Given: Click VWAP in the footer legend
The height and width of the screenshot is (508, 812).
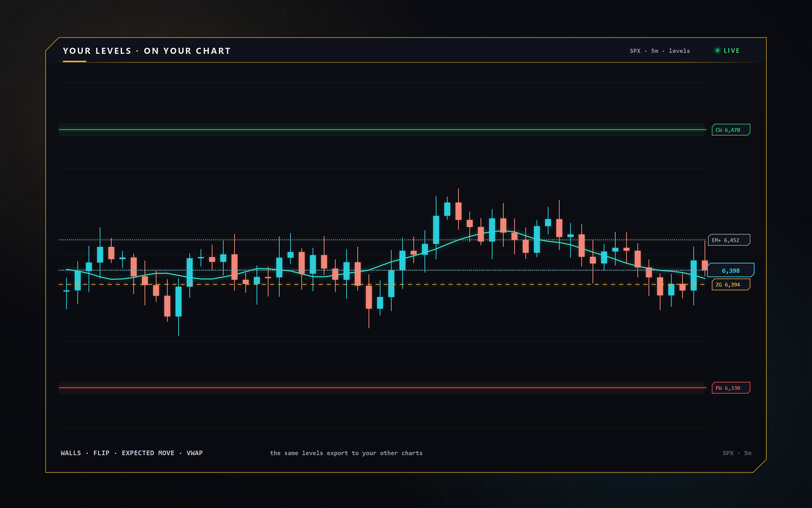Looking at the screenshot, I should (195, 453).
